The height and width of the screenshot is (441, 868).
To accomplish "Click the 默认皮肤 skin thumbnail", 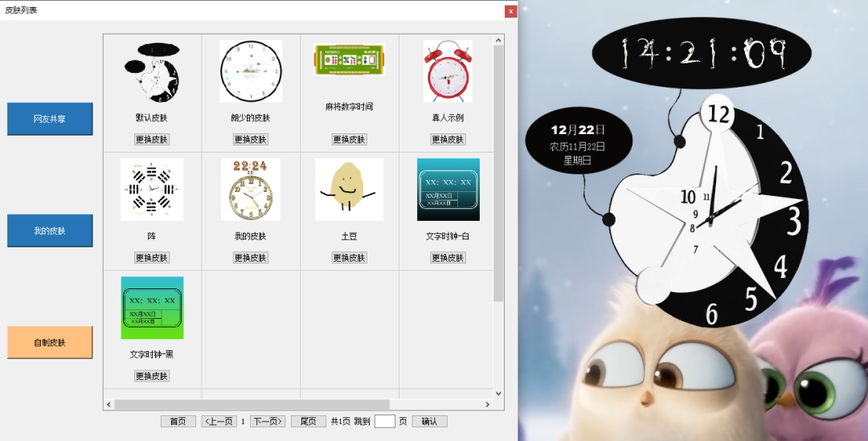I will pos(152,72).
